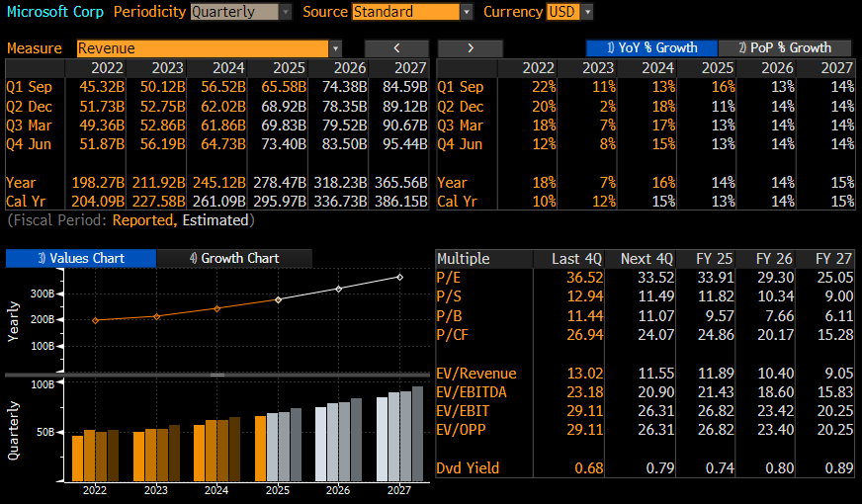Click the splitter handle between yearly and quarterly charts
Viewport: 862px width, 504px height.
point(217,375)
